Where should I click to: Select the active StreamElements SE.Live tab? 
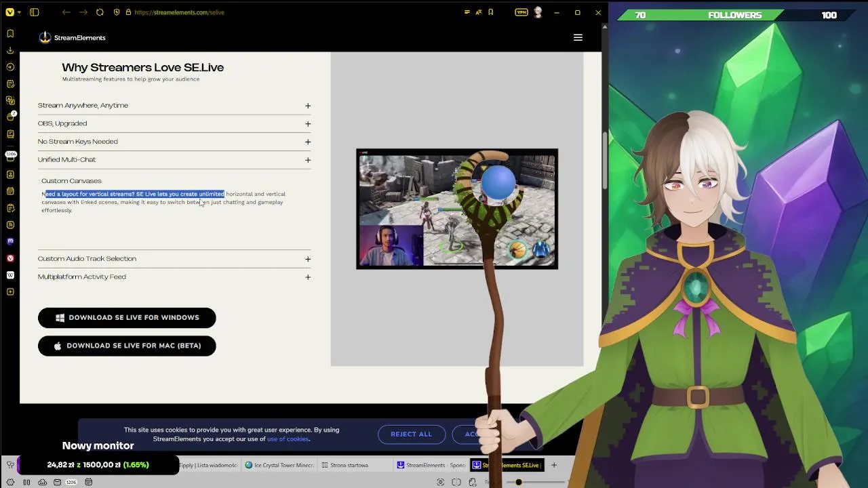507,465
